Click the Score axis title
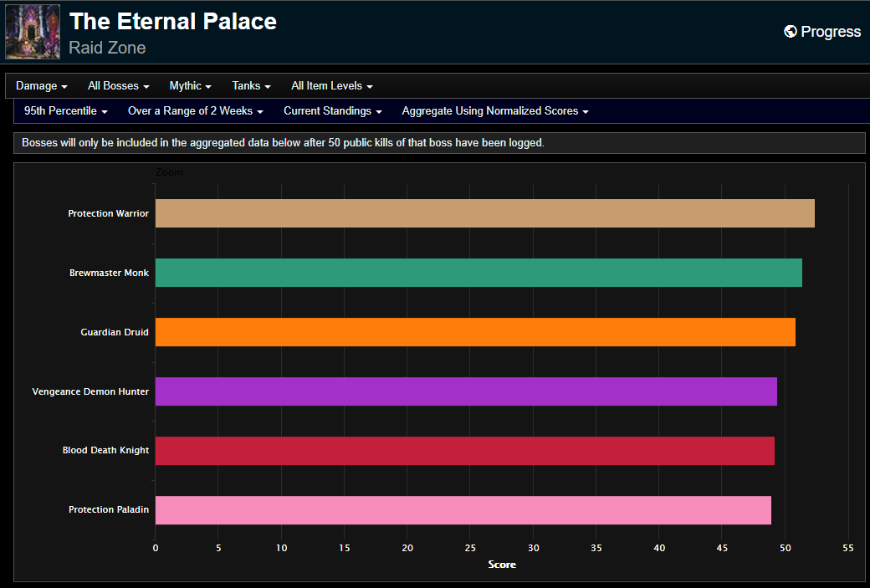Screen dimensions: 870x588 [502, 565]
